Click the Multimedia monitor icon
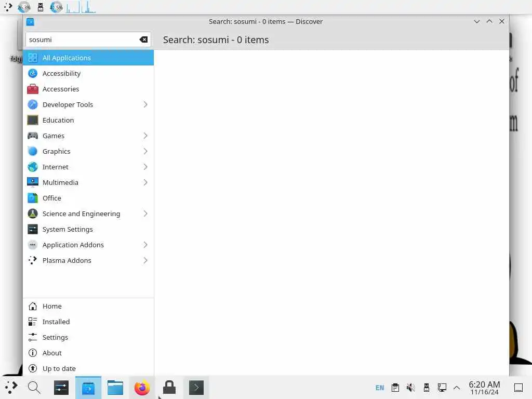Image resolution: width=532 pixels, height=399 pixels. (x=33, y=182)
